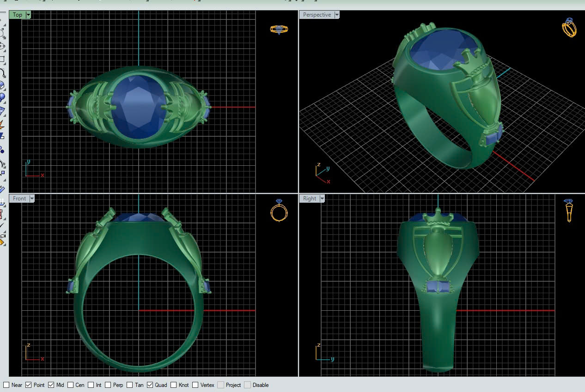Open the Front viewport dropdown arrow
585x392 pixels.
pyautogui.click(x=32, y=199)
